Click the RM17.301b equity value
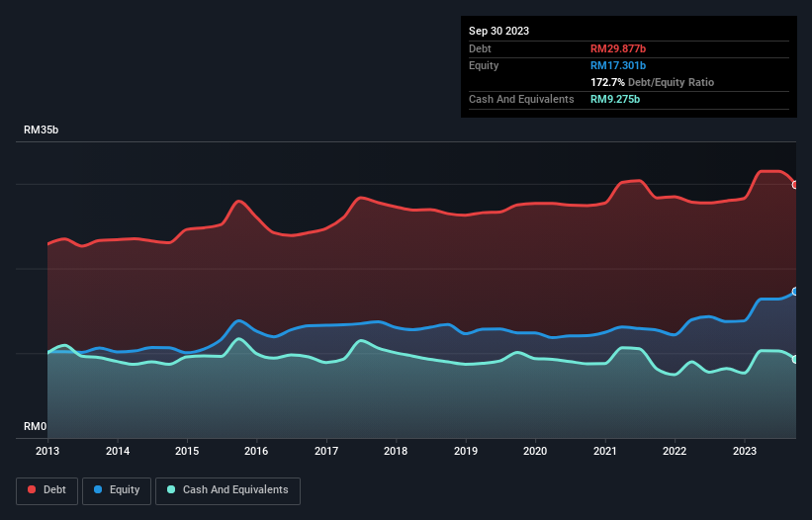The image size is (812, 520). [618, 65]
